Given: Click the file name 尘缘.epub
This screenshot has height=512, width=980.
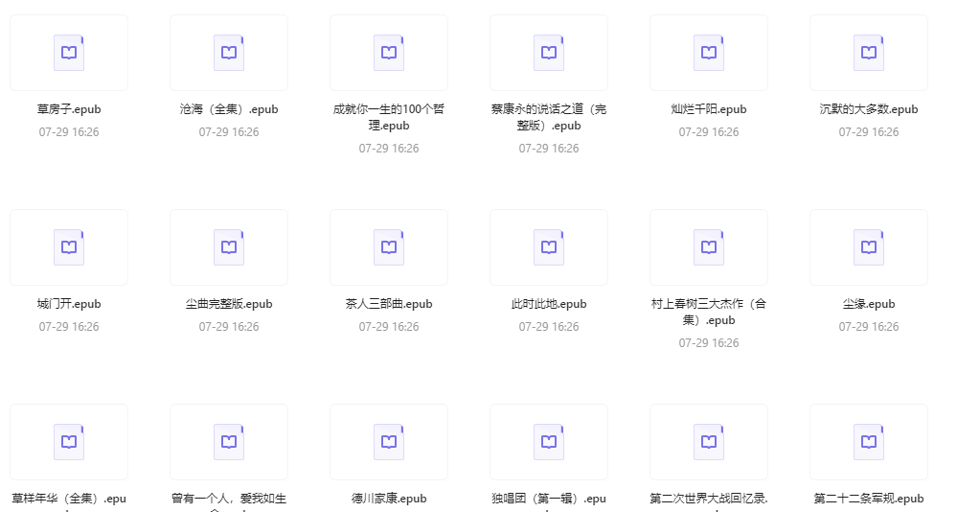Looking at the screenshot, I should pyautogui.click(x=869, y=304).
